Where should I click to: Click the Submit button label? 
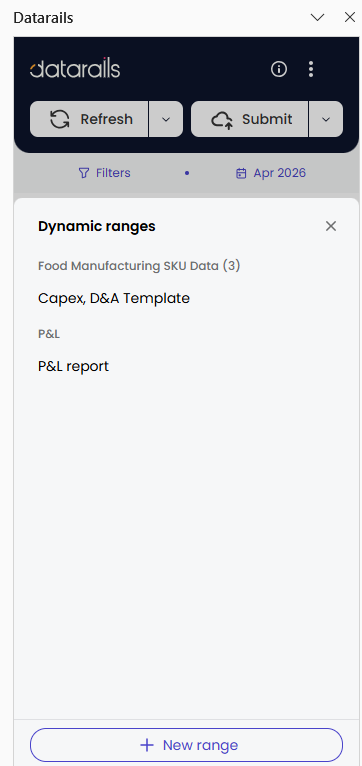pos(267,119)
